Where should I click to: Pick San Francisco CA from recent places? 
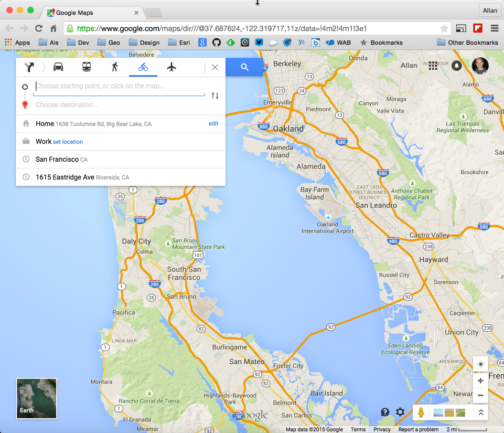121,160
